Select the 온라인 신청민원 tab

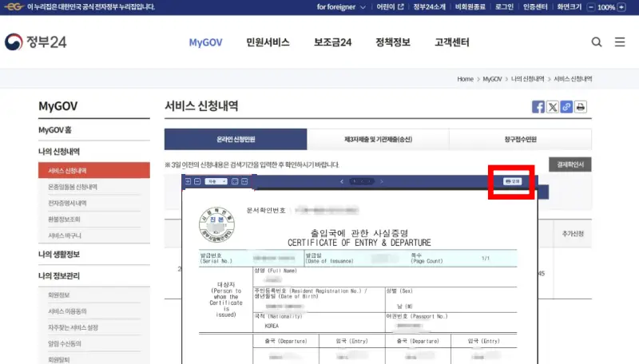point(236,139)
